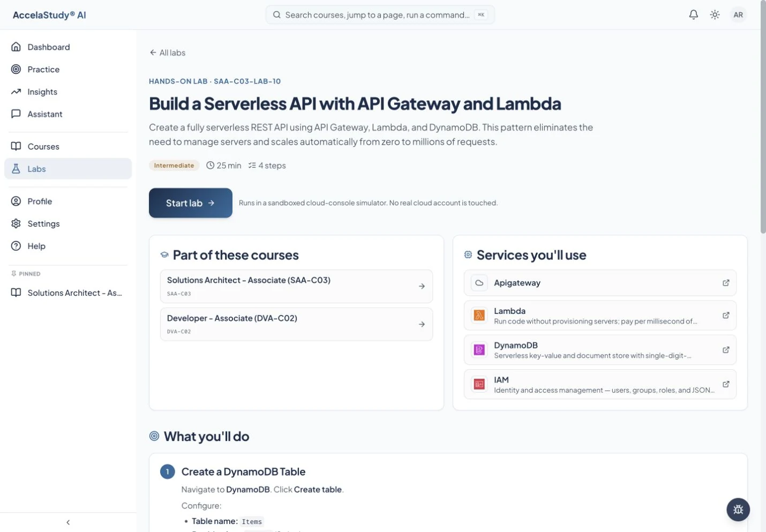Go back to All labs
The width and height of the screenshot is (766, 532).
point(168,53)
